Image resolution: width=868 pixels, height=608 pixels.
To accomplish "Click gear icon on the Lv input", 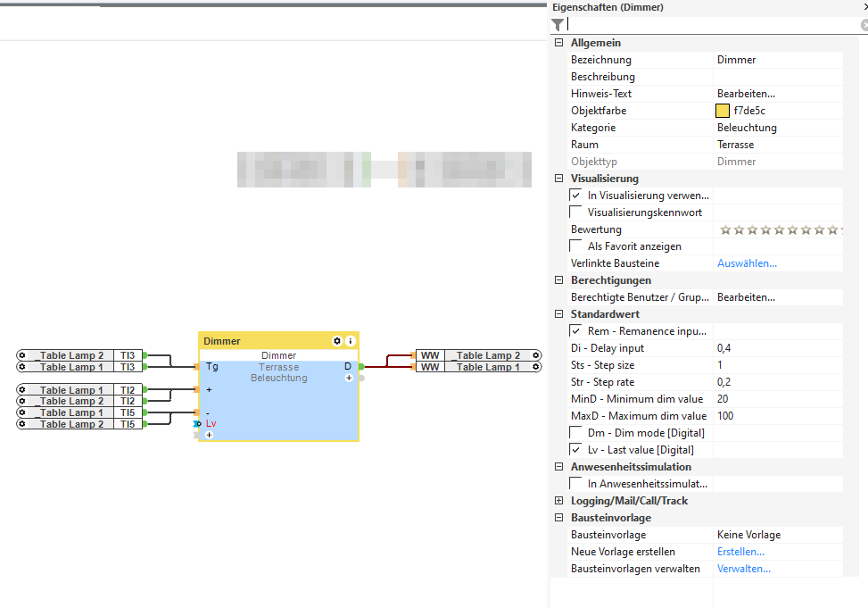I will click(x=197, y=424).
